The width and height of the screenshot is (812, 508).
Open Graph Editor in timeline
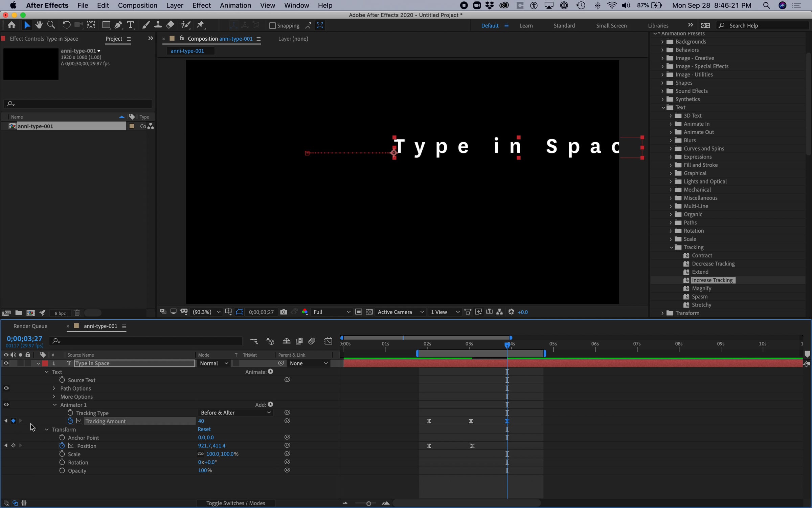pyautogui.click(x=328, y=341)
